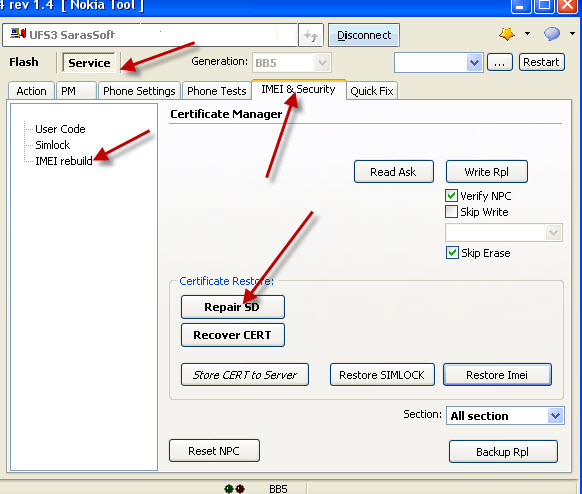Expand arrow next to the speech bubble

pos(572,34)
